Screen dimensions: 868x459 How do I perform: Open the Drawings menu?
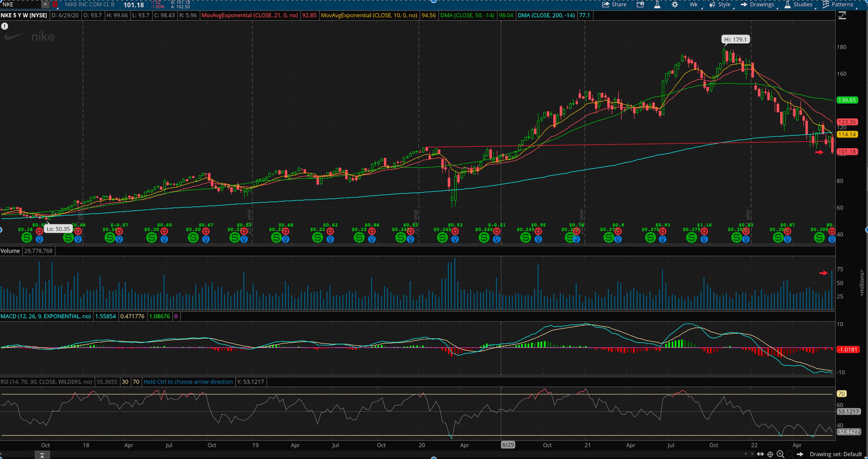(758, 5)
